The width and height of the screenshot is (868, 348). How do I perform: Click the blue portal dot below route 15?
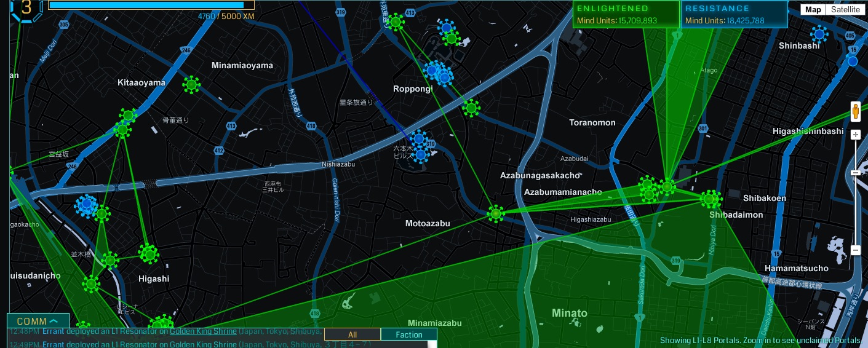(x=853, y=61)
